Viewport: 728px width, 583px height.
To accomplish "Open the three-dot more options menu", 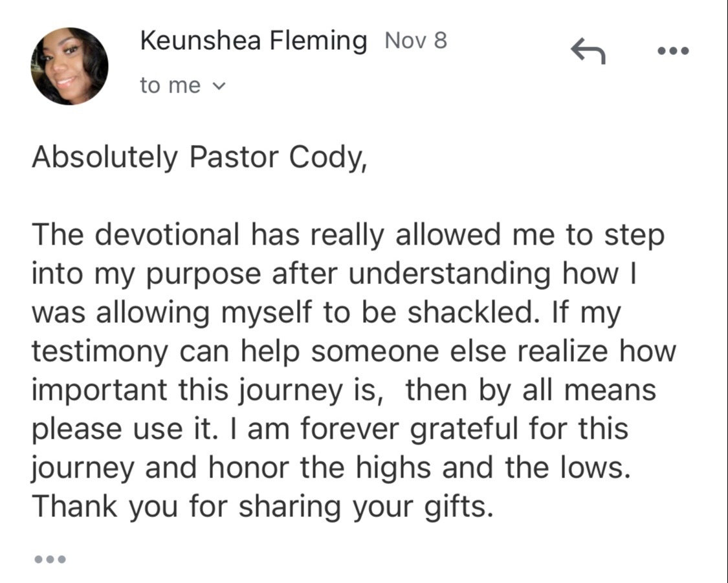I will click(673, 50).
